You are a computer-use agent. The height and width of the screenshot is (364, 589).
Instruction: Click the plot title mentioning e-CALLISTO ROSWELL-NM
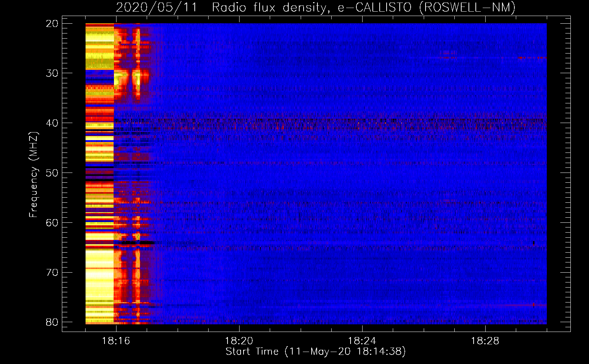click(316, 7)
